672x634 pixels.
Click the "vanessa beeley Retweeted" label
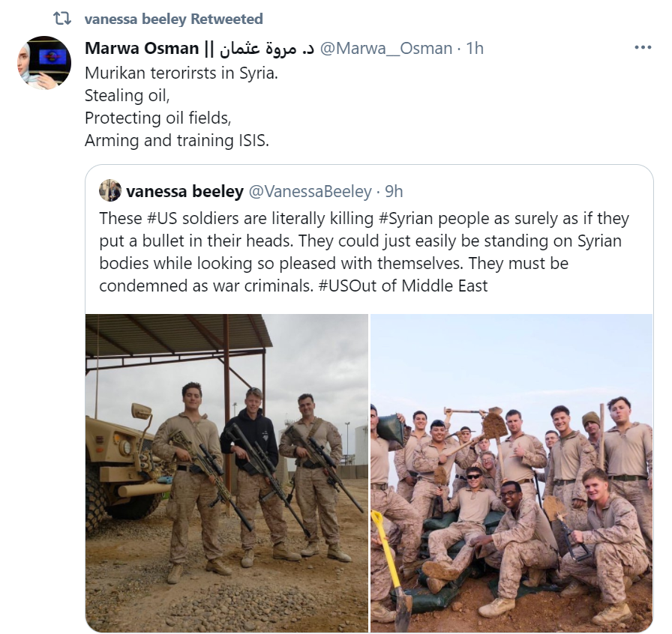click(x=174, y=19)
